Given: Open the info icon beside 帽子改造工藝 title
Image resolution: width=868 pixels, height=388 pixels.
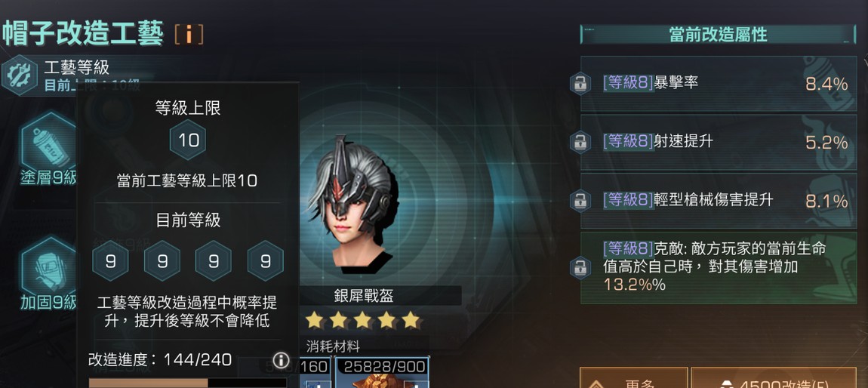Looking at the screenshot, I should (x=189, y=34).
